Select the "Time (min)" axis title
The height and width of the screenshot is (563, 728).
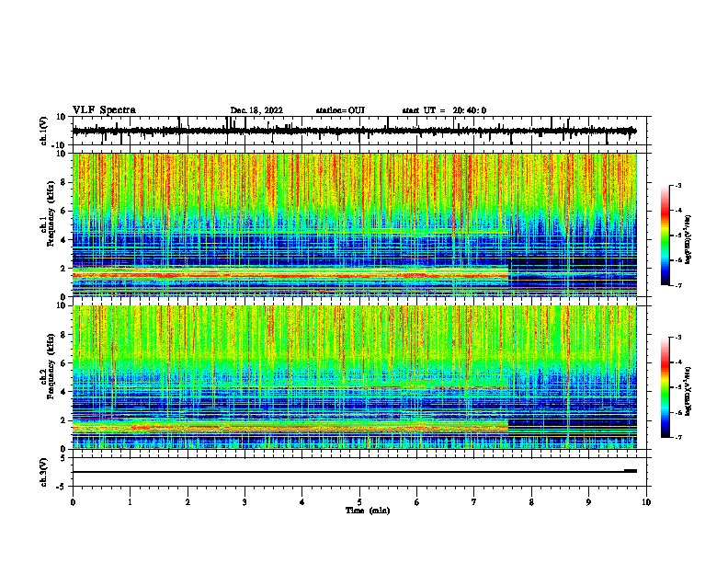point(368,511)
